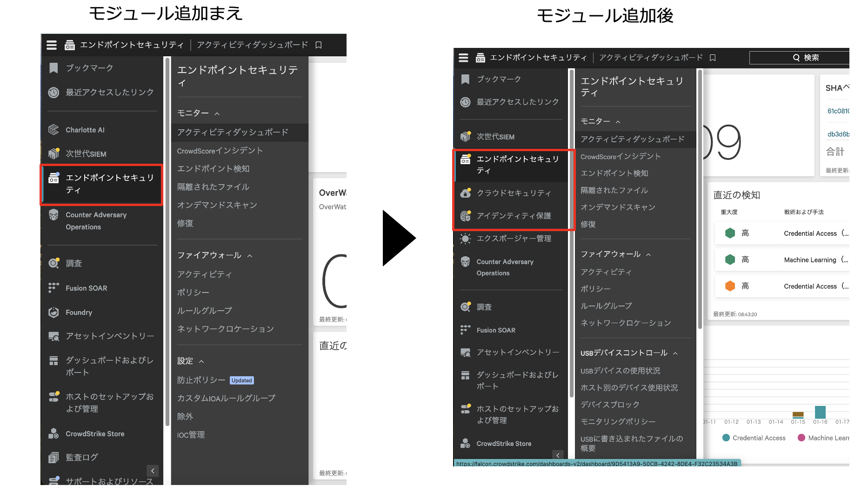Open hamburger menu in right screenshot
Image resolution: width=868 pixels, height=492 pixels.
pyautogui.click(x=463, y=58)
